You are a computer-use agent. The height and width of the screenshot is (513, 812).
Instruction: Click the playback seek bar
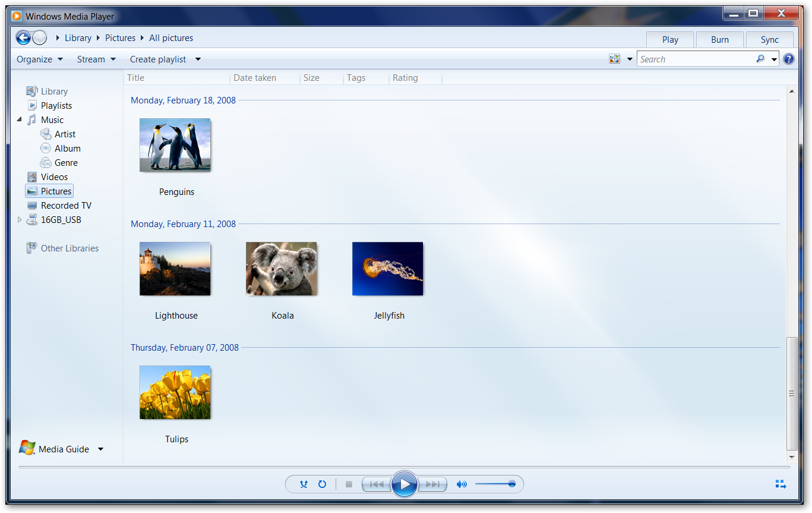click(x=405, y=467)
